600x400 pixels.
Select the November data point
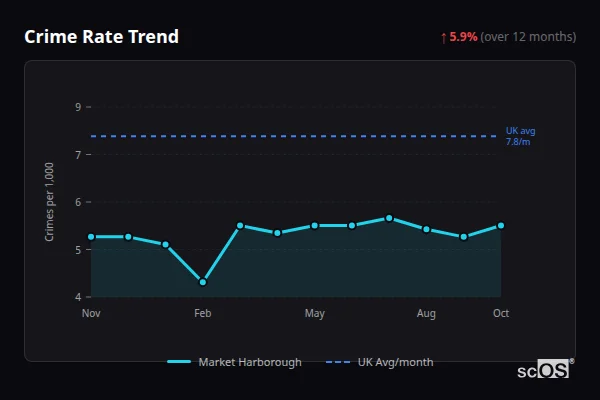[x=91, y=237]
